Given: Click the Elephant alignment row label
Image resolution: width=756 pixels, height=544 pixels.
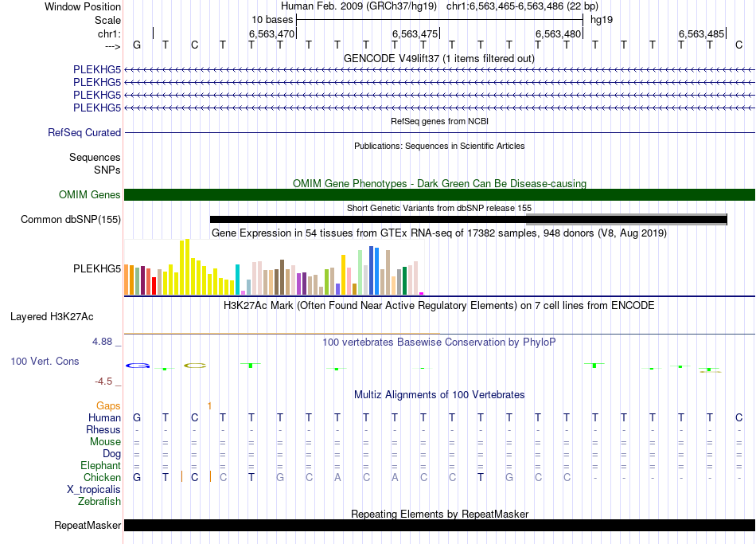Looking at the screenshot, I should point(100,465).
